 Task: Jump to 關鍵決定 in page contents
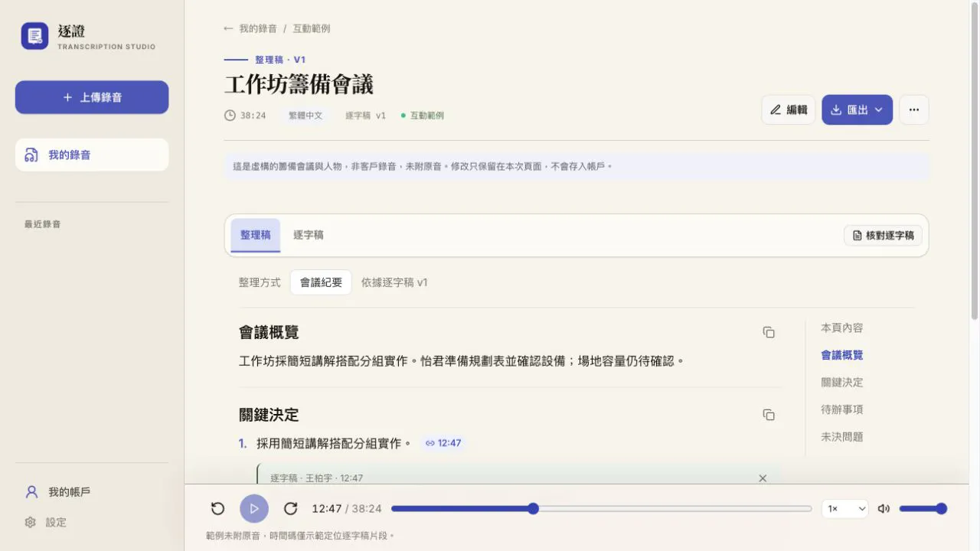tap(842, 383)
